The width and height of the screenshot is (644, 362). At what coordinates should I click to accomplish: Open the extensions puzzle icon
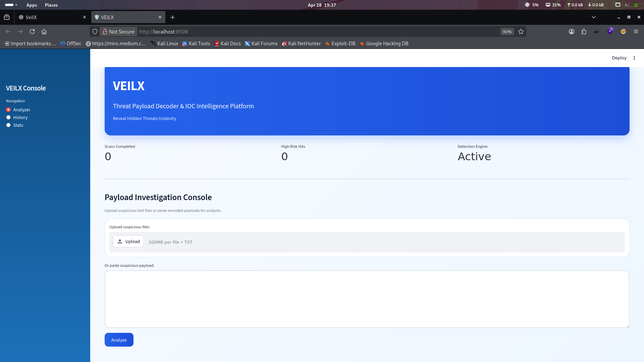(584, 32)
